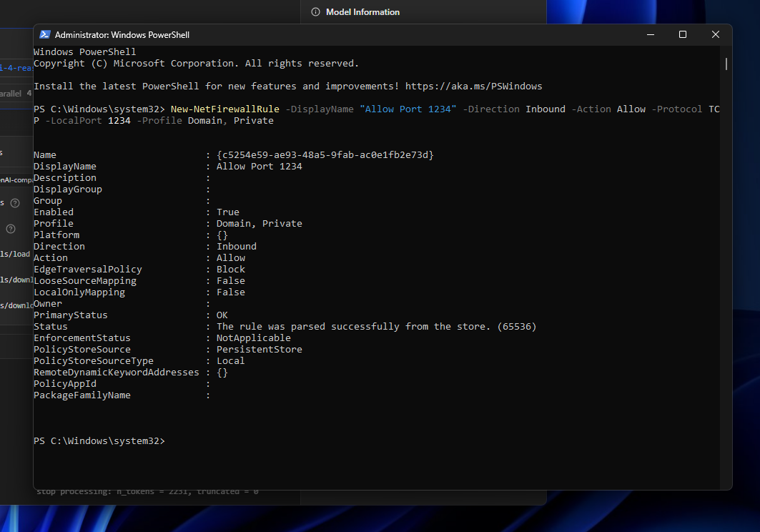The width and height of the screenshot is (760, 532).
Task: Minimize the PowerShell window
Action: point(651,34)
